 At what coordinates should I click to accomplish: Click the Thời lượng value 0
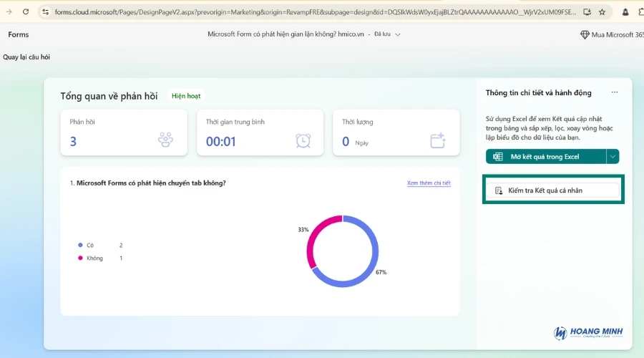click(346, 141)
